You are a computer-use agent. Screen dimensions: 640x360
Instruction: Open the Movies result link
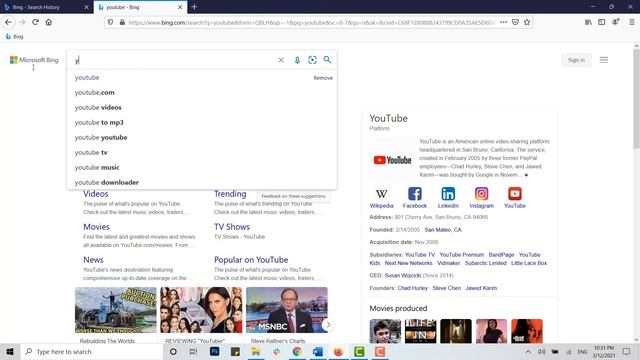pos(96,227)
